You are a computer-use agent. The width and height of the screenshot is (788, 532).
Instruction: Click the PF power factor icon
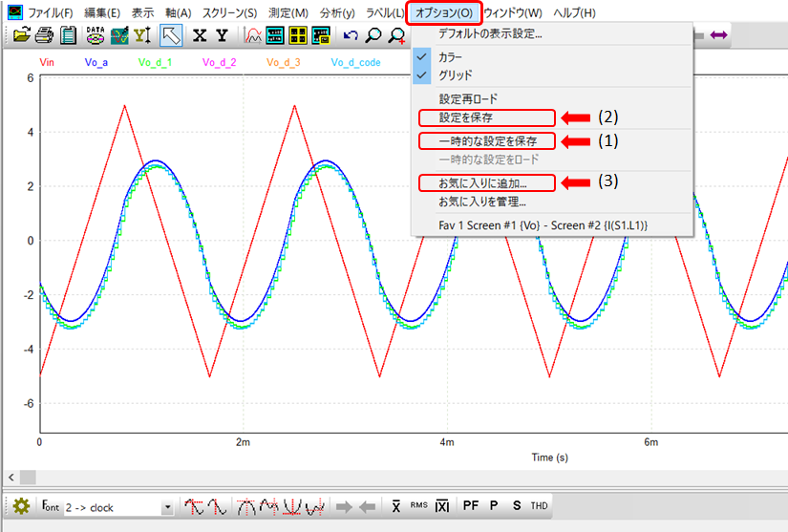[x=471, y=505]
